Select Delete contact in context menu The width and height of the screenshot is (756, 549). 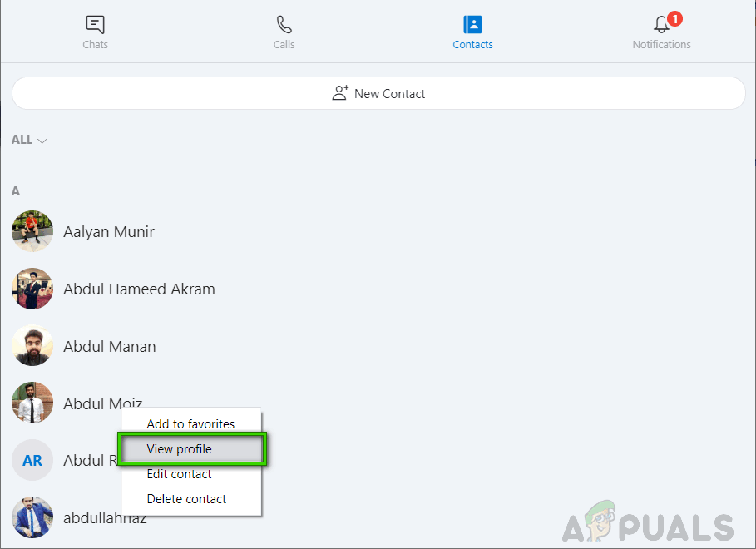[x=186, y=499]
